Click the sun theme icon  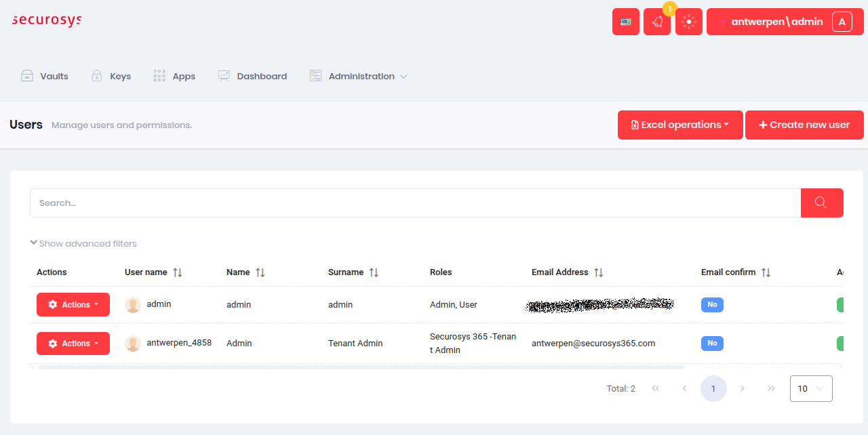[688, 21]
